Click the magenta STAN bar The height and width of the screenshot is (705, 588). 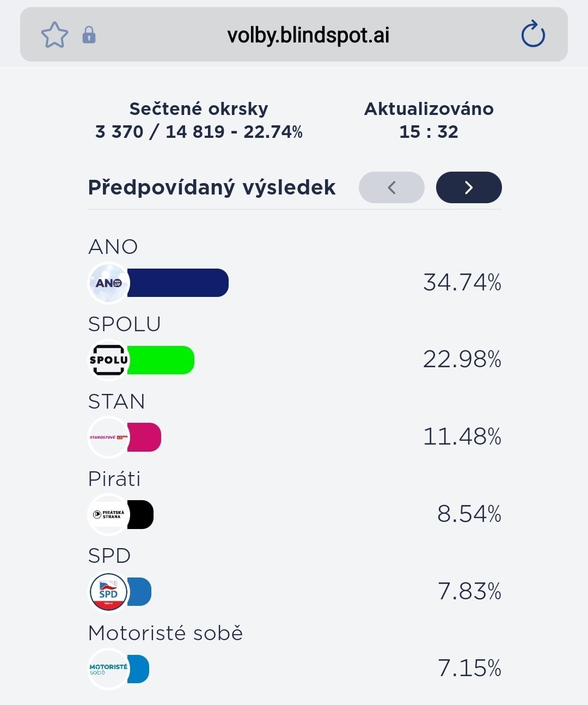tap(145, 437)
